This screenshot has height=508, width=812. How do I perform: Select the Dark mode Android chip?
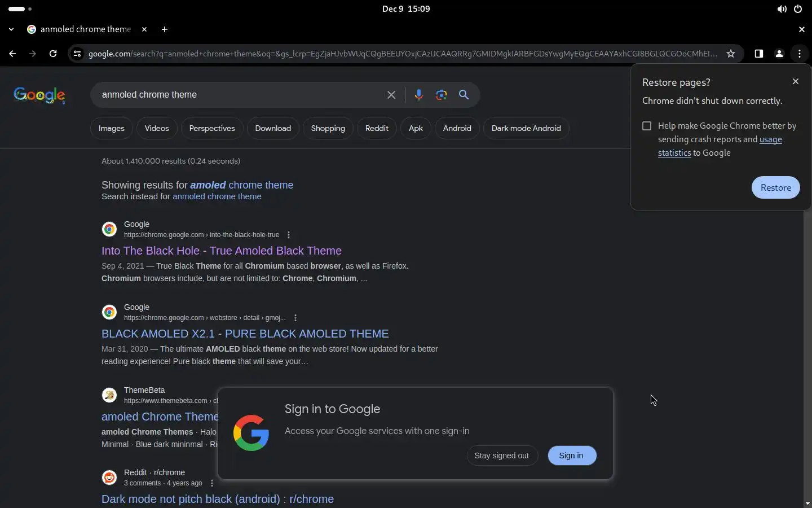click(x=526, y=128)
